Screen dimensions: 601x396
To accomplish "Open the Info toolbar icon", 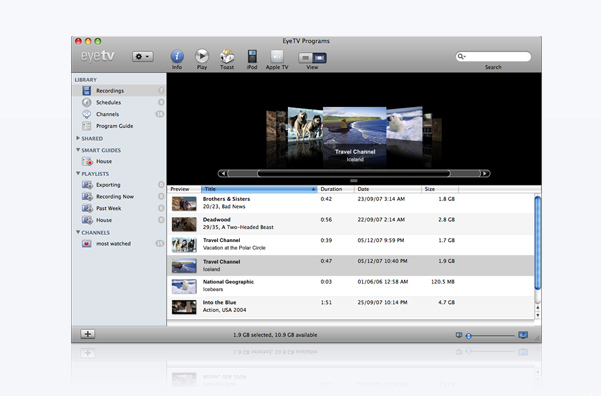I will click(177, 57).
